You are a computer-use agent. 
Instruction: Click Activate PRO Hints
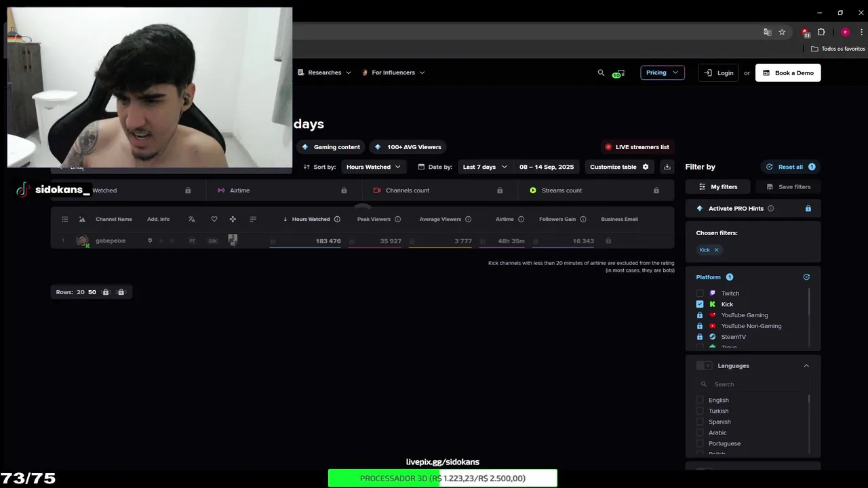pos(736,208)
